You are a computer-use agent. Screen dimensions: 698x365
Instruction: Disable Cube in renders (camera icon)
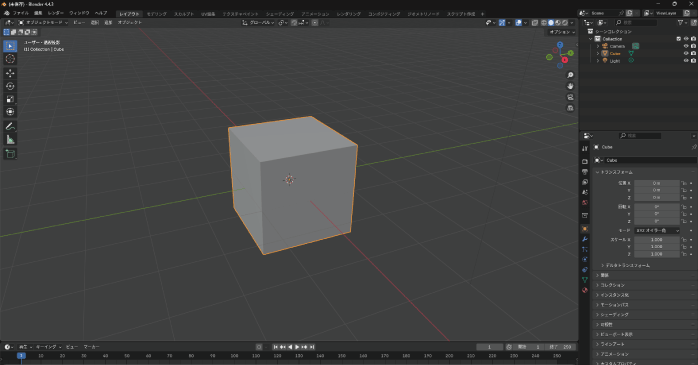[x=693, y=53]
